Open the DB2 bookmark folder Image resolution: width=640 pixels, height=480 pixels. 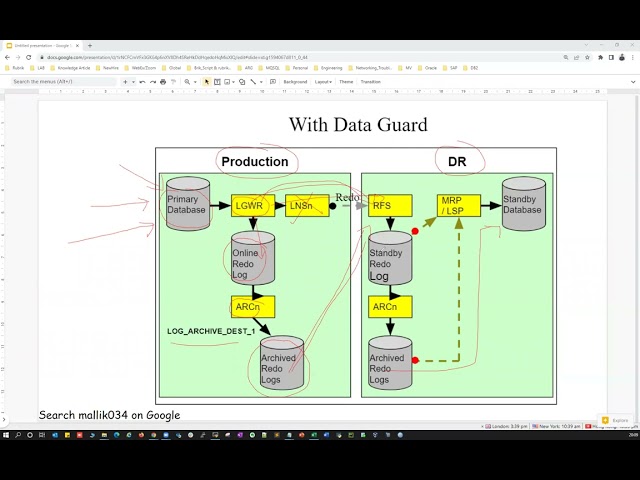pos(471,68)
